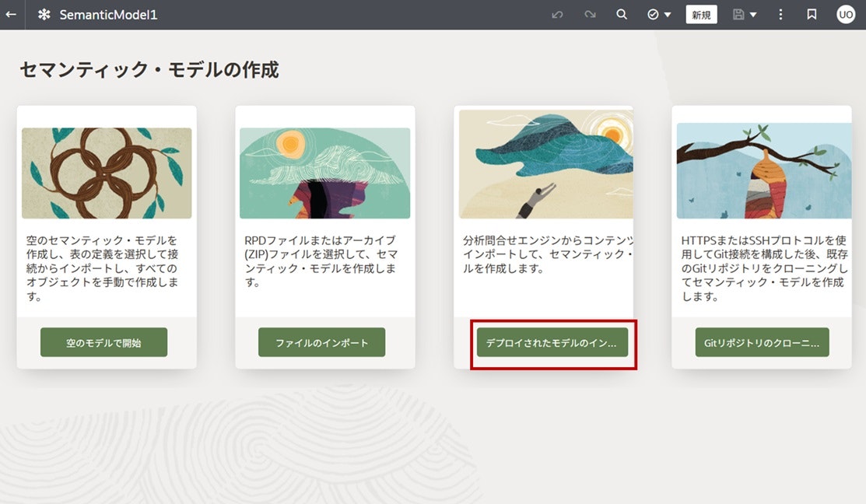
Task: Click the RPDファイルまたはアーカイブ description text
Action: click(321, 261)
